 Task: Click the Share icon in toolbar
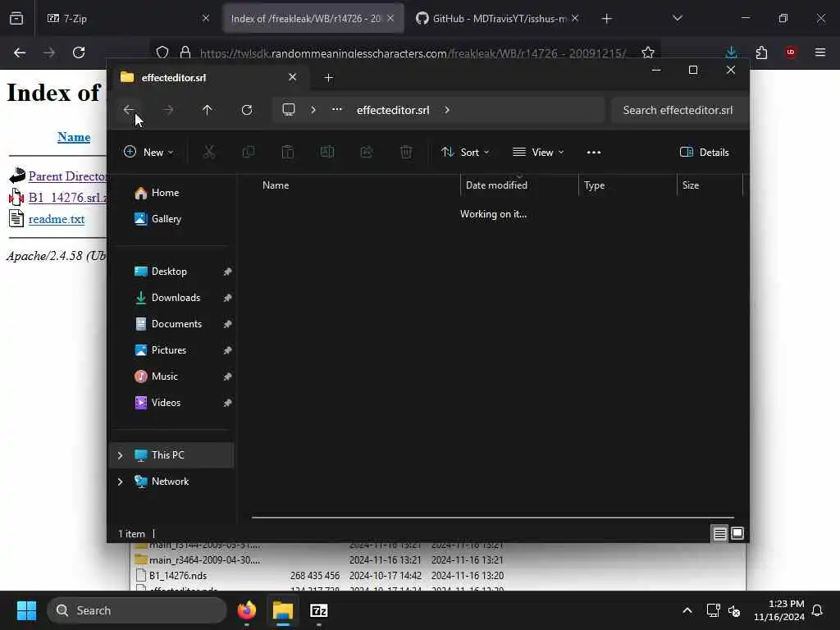[367, 152]
